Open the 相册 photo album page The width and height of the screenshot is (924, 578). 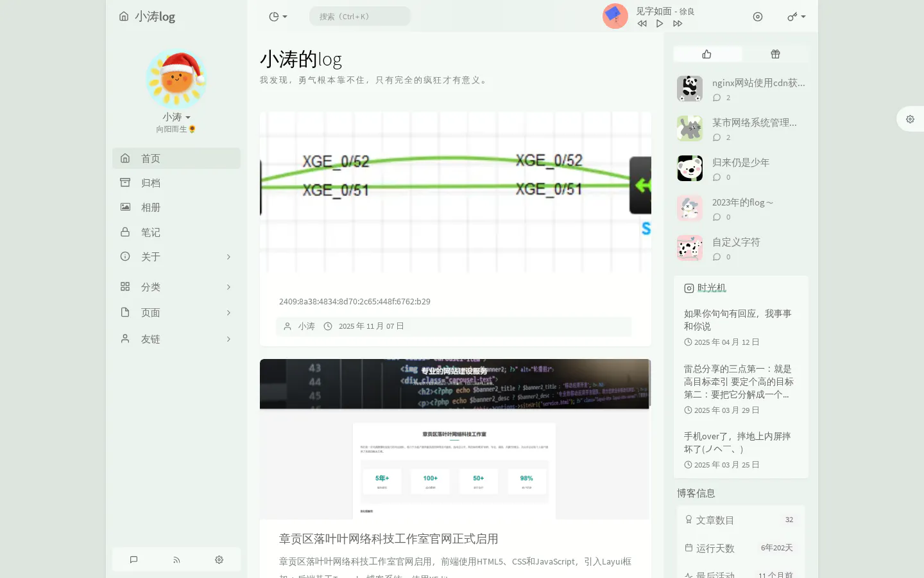(176, 207)
